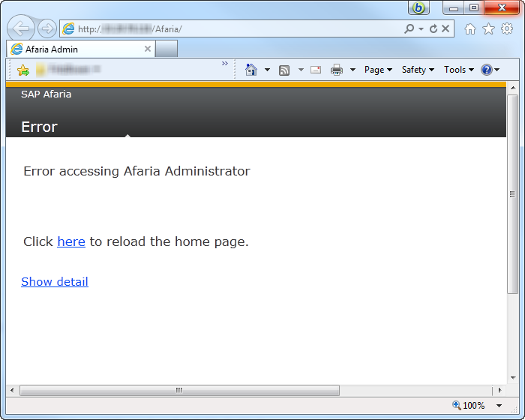Viewport: 525px width, 420px height.
Task: Close the browser window
Action: click(x=502, y=7)
